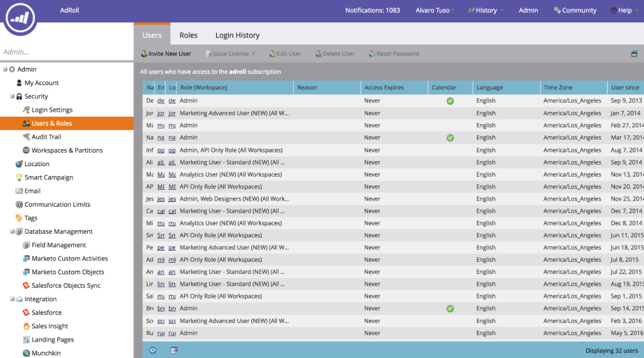644x358 pixels.
Task: Click May 5, 2016 user since cell
Action: (627, 333)
